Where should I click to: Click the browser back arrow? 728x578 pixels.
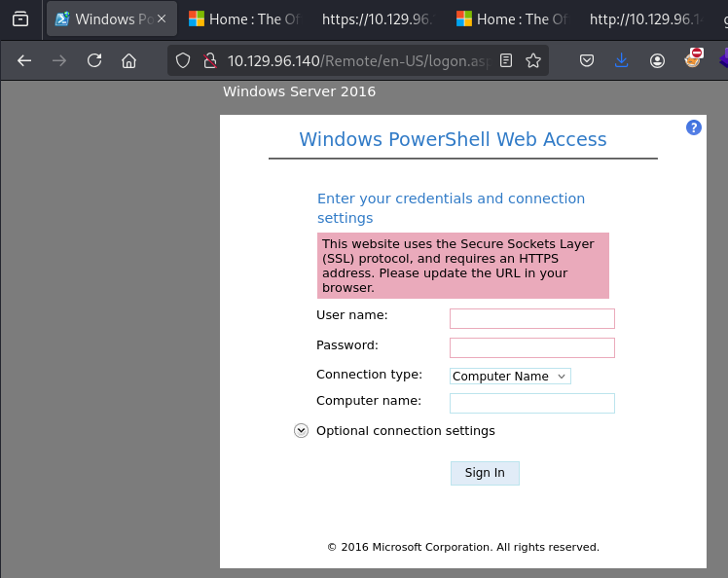click(x=24, y=60)
